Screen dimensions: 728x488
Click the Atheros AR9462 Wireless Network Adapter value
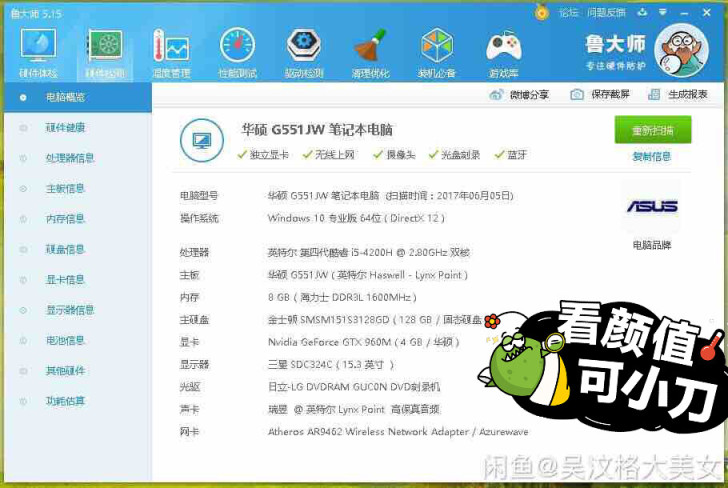(x=398, y=432)
